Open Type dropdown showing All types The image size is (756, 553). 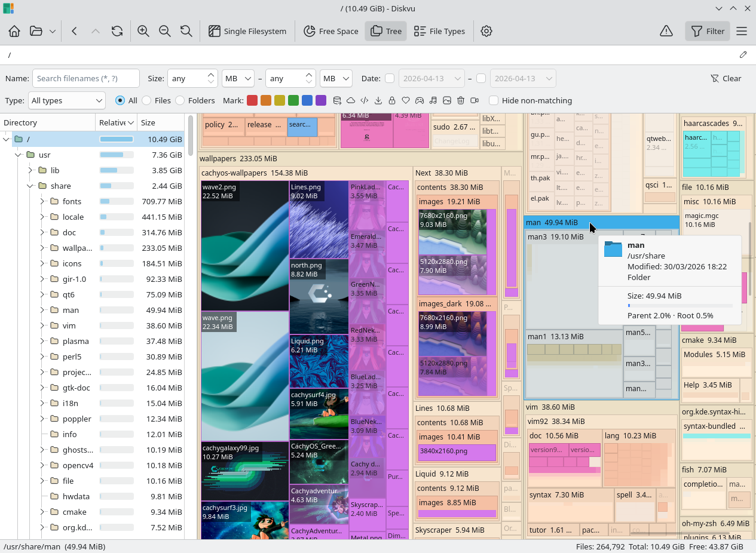(67, 100)
